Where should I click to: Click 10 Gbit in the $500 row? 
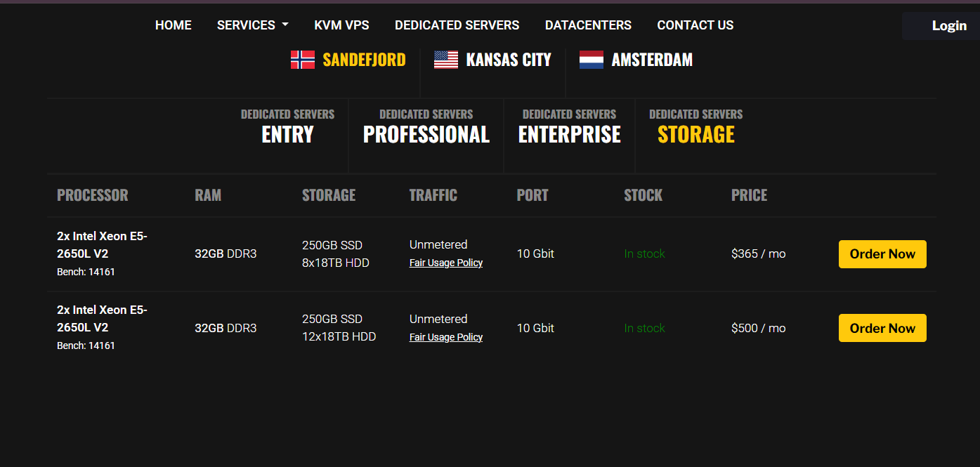(x=535, y=328)
